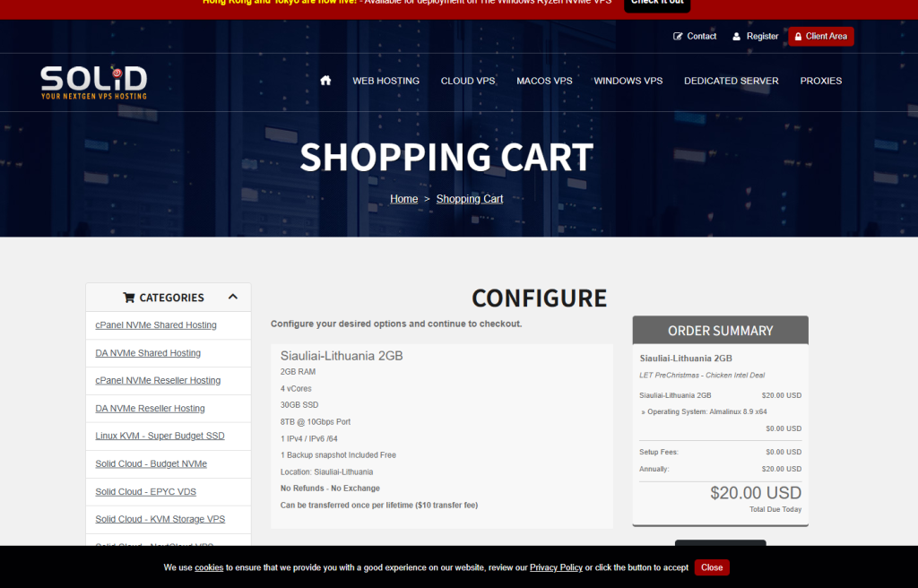Open the Privacy Policy link

tap(556, 567)
